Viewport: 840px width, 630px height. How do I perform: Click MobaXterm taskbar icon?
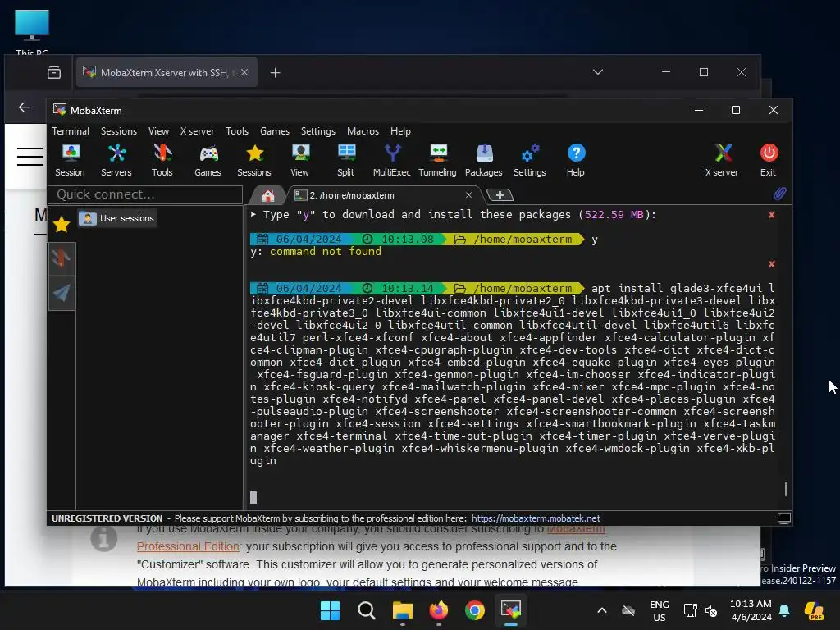click(x=510, y=610)
